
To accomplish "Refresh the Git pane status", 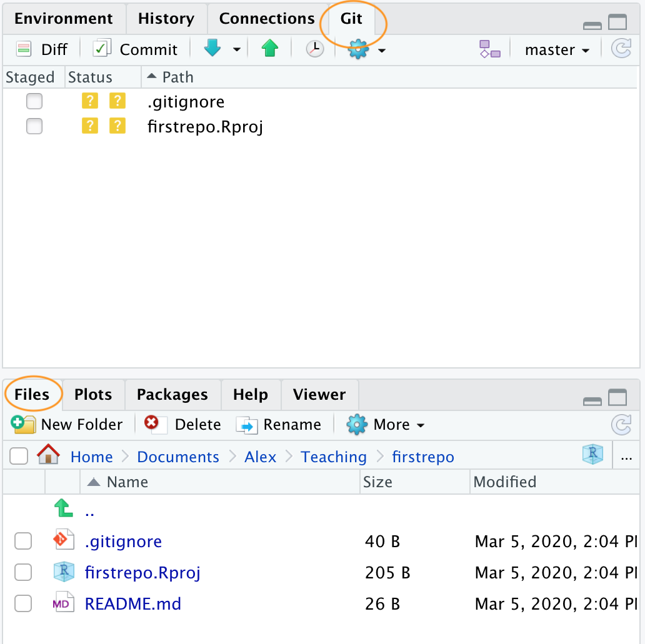I will (x=621, y=49).
